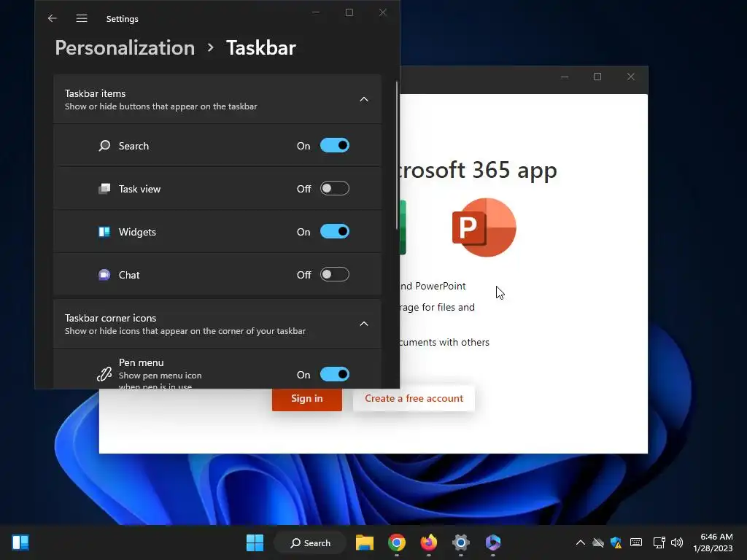Open the Widgets board from the taskbar
Image resolution: width=747 pixels, height=560 pixels.
pos(20,542)
